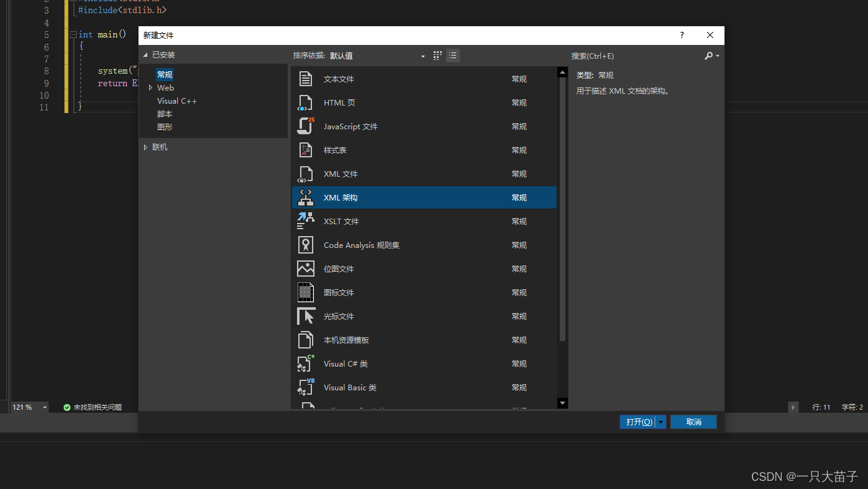Screen dimensions: 868x489
Task: Switch templates to list view
Action: [452, 55]
